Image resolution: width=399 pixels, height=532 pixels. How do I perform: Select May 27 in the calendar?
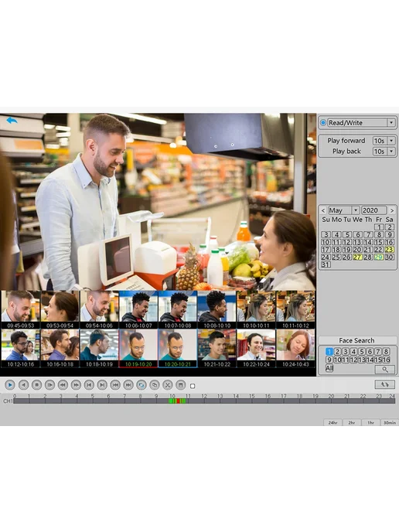tap(357, 257)
